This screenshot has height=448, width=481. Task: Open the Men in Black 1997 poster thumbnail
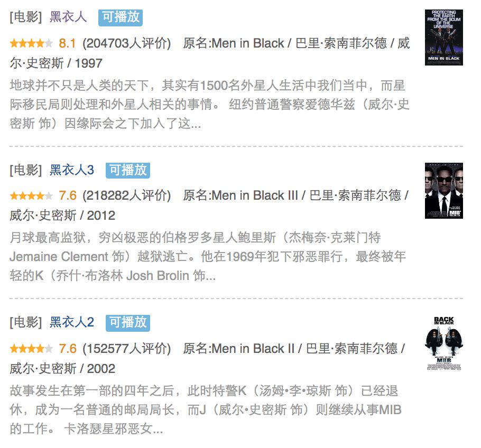[x=443, y=38]
